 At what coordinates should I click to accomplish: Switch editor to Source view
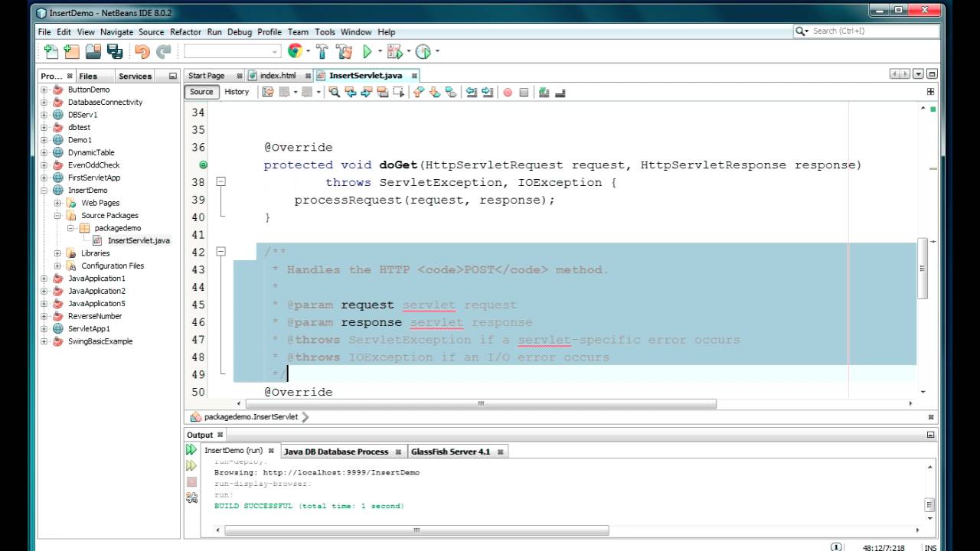[201, 92]
